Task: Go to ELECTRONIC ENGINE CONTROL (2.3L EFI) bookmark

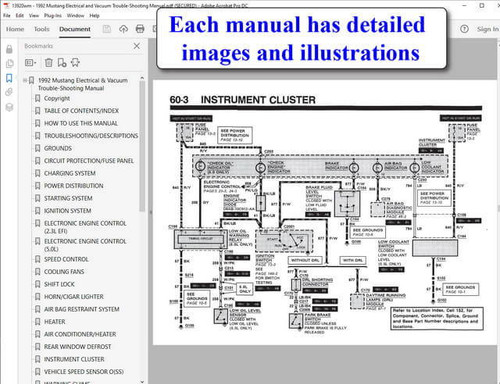Action: [85, 227]
